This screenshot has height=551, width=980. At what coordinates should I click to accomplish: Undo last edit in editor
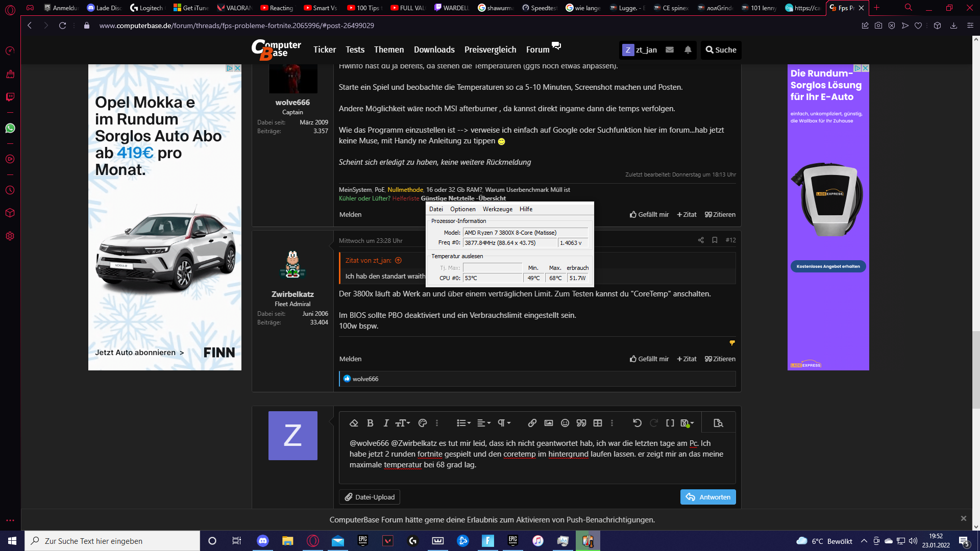pyautogui.click(x=637, y=423)
